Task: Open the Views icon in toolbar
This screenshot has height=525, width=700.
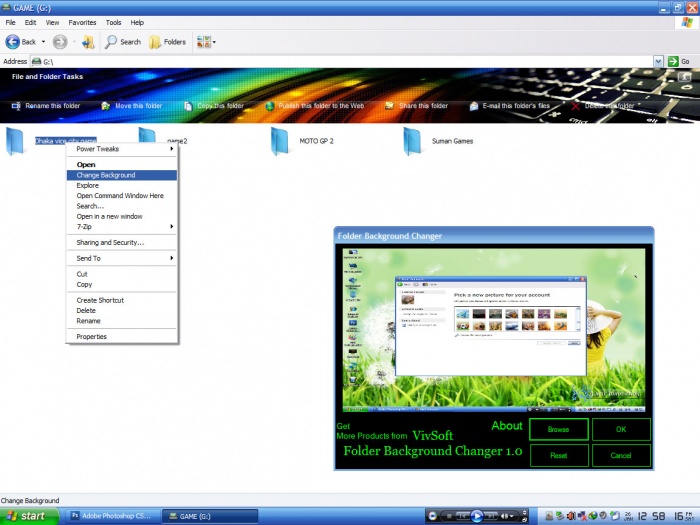Action: pyautogui.click(x=204, y=42)
